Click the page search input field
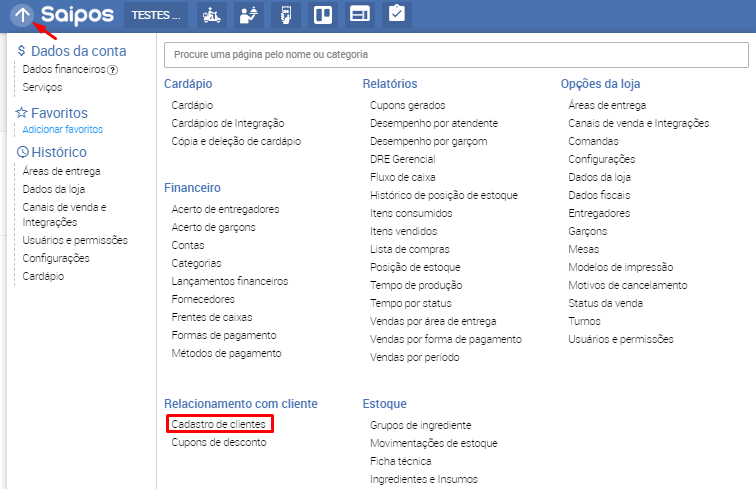The image size is (756, 489). point(455,54)
